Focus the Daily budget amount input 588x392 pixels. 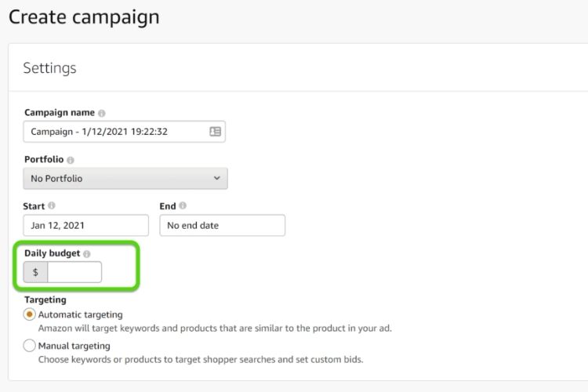coord(74,272)
